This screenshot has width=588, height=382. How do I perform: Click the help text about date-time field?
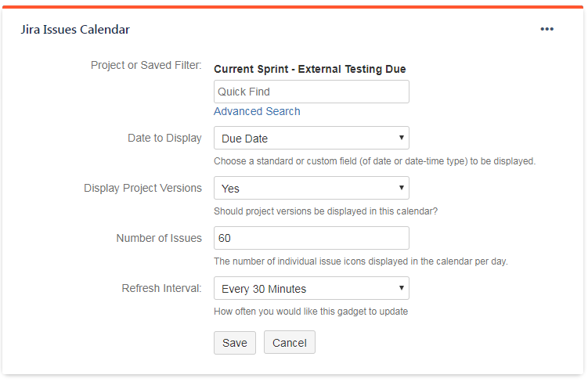[374, 161]
